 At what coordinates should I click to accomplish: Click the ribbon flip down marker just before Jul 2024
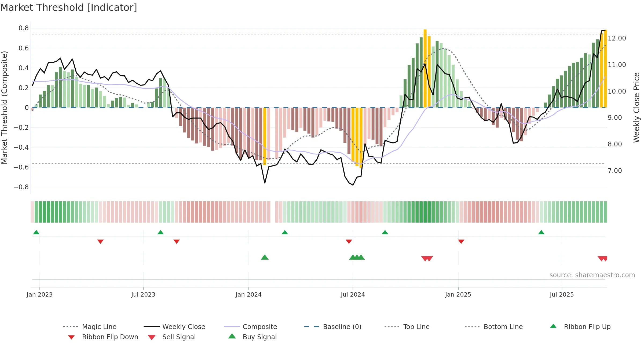coord(349,242)
